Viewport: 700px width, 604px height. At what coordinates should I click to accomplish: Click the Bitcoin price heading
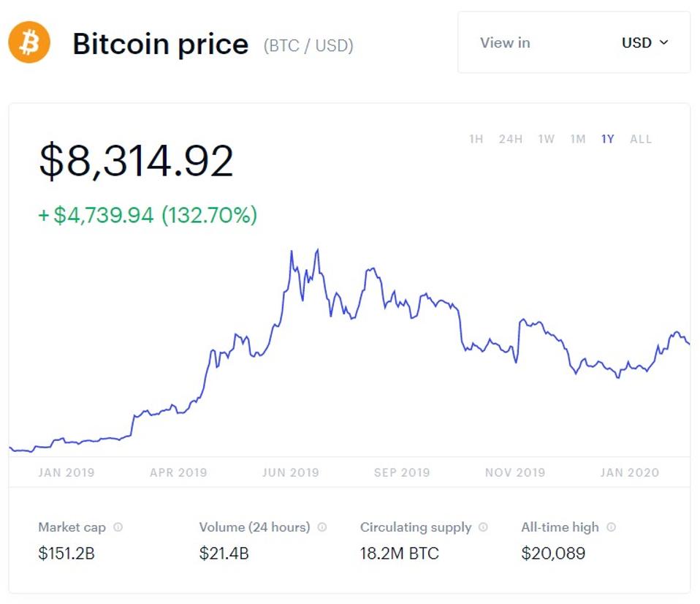160,44
